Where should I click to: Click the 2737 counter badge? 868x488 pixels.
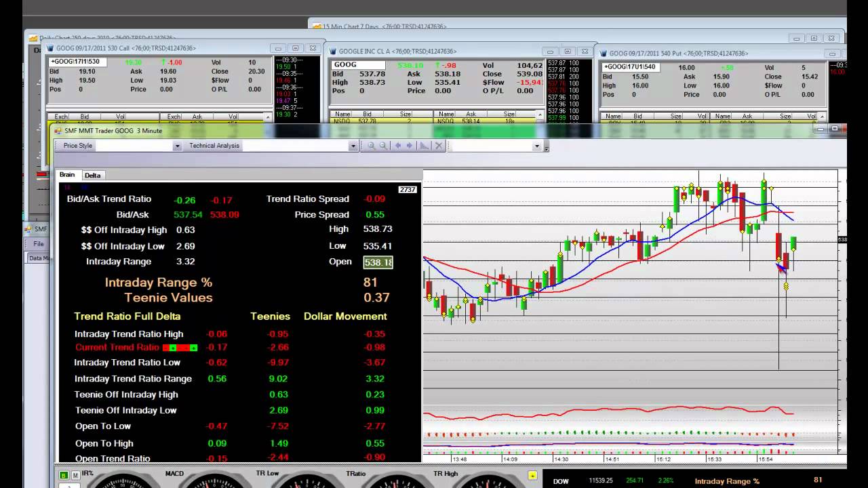(408, 190)
